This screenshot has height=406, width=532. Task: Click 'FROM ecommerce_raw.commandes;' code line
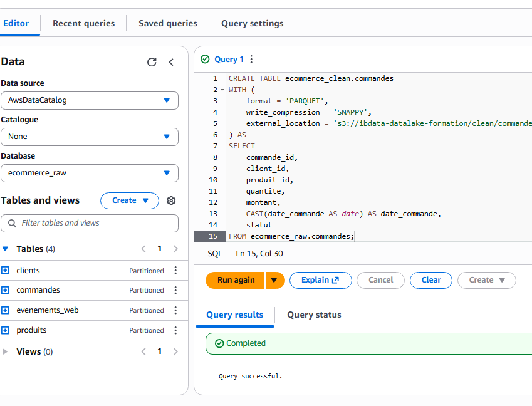click(x=291, y=236)
